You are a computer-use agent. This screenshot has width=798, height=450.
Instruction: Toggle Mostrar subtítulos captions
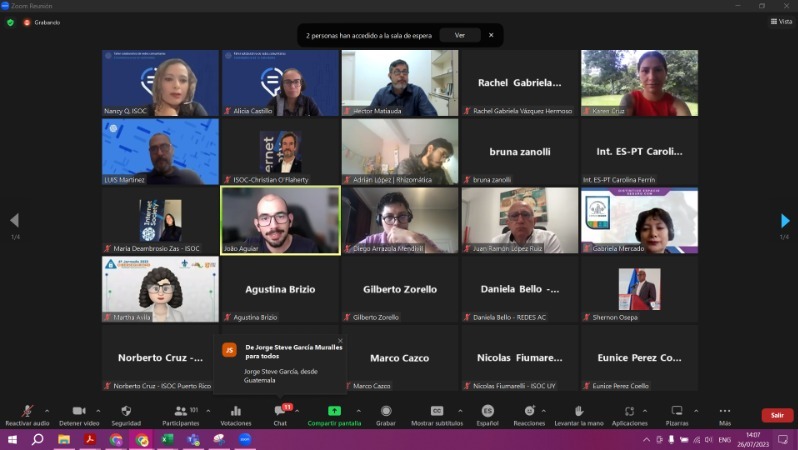coord(437,411)
